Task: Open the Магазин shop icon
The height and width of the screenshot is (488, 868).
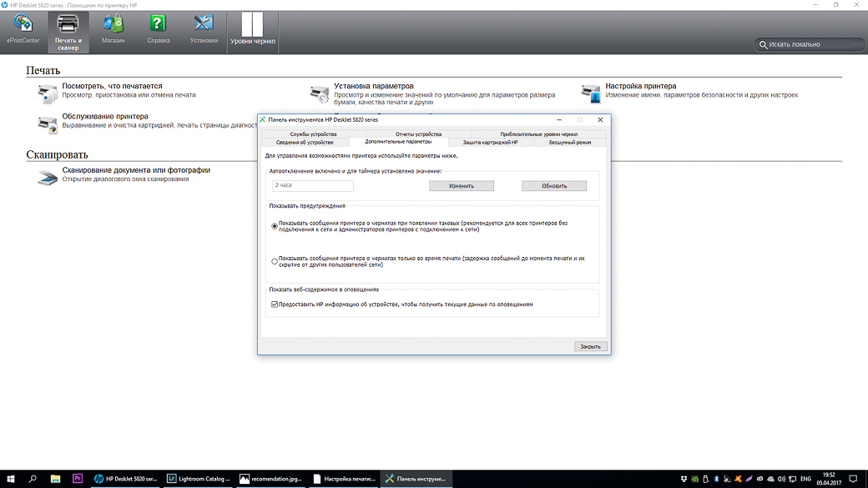Action: (x=113, y=29)
